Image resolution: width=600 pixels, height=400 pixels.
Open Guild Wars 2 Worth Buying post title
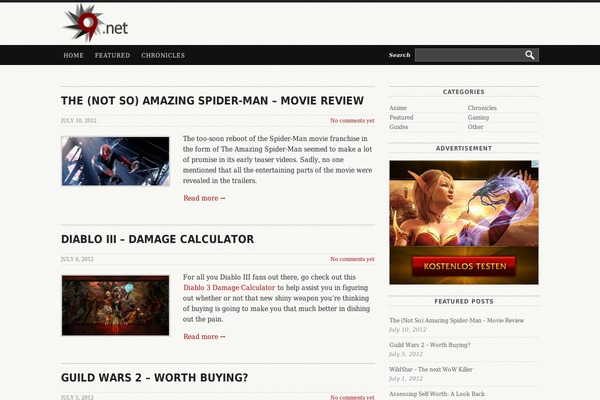(155, 378)
